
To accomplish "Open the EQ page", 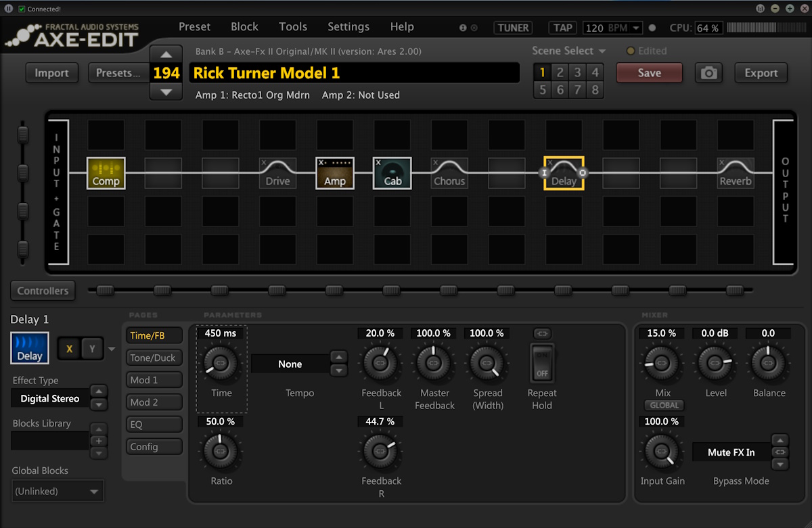I will [x=154, y=425].
